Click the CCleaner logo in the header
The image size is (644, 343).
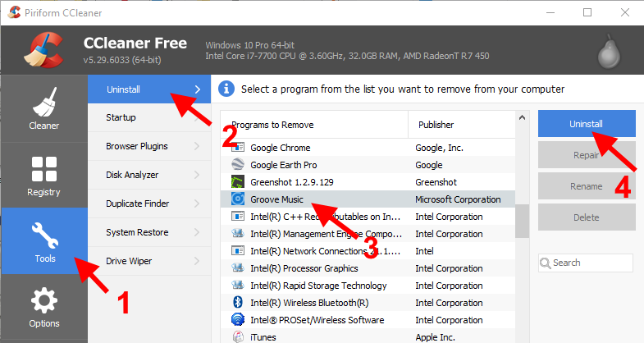pyautogui.click(x=44, y=50)
